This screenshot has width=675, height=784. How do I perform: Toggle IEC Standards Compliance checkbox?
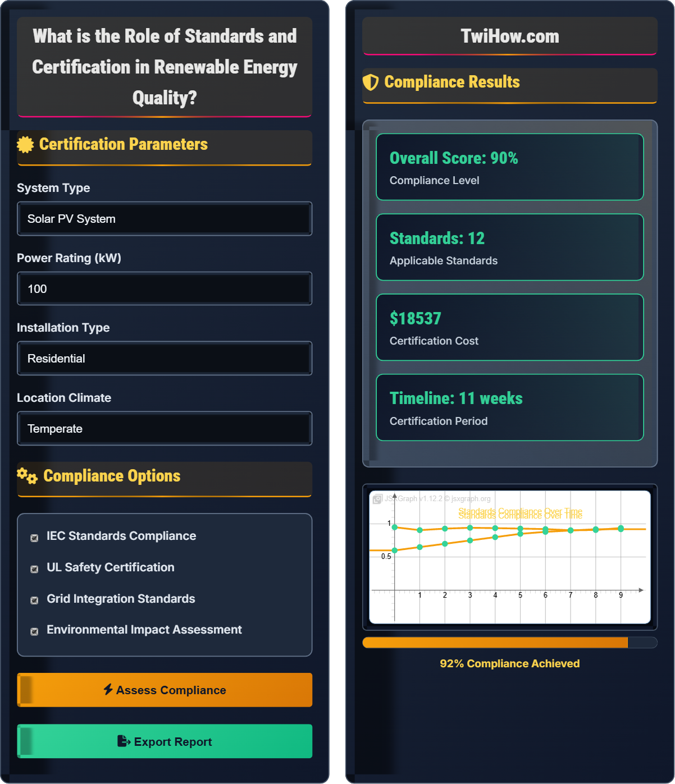coord(34,538)
